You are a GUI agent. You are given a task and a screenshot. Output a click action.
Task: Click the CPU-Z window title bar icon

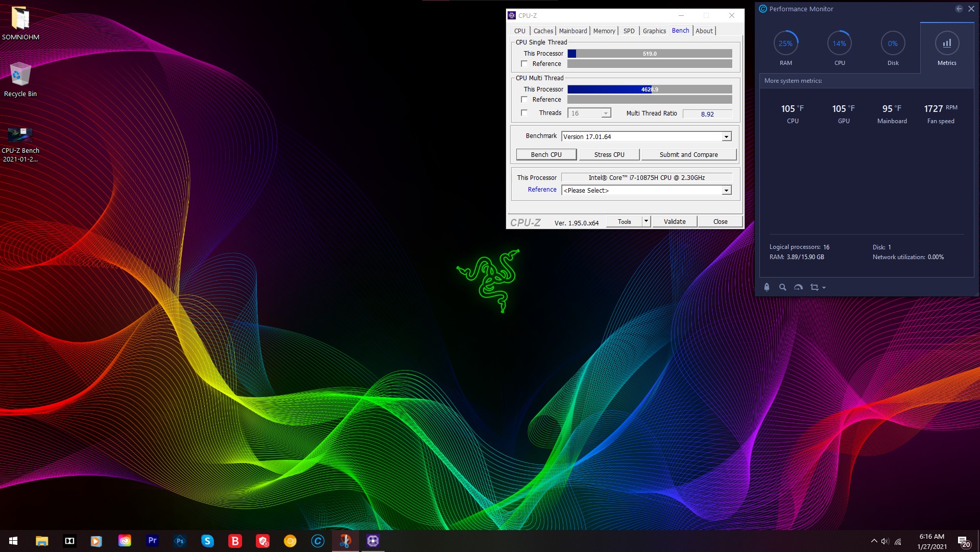click(512, 15)
